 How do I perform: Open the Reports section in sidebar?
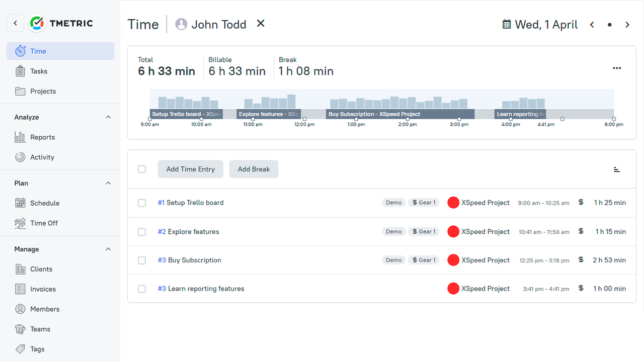(42, 137)
